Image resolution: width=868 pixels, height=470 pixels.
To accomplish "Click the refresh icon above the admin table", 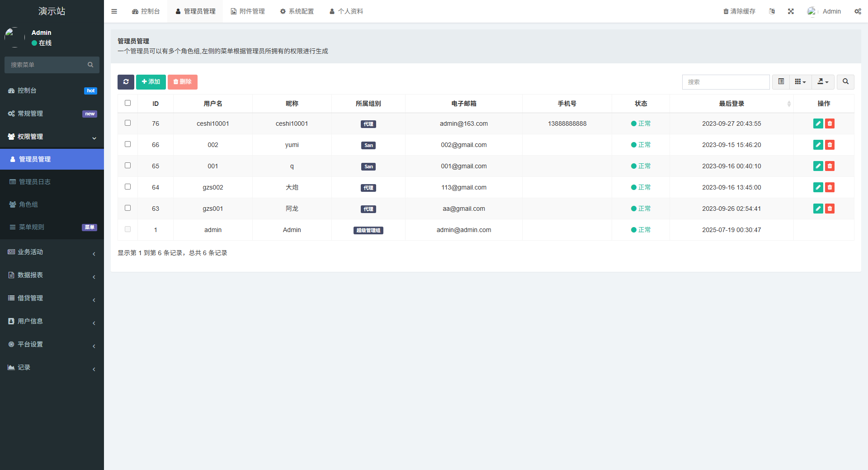I will [x=126, y=82].
